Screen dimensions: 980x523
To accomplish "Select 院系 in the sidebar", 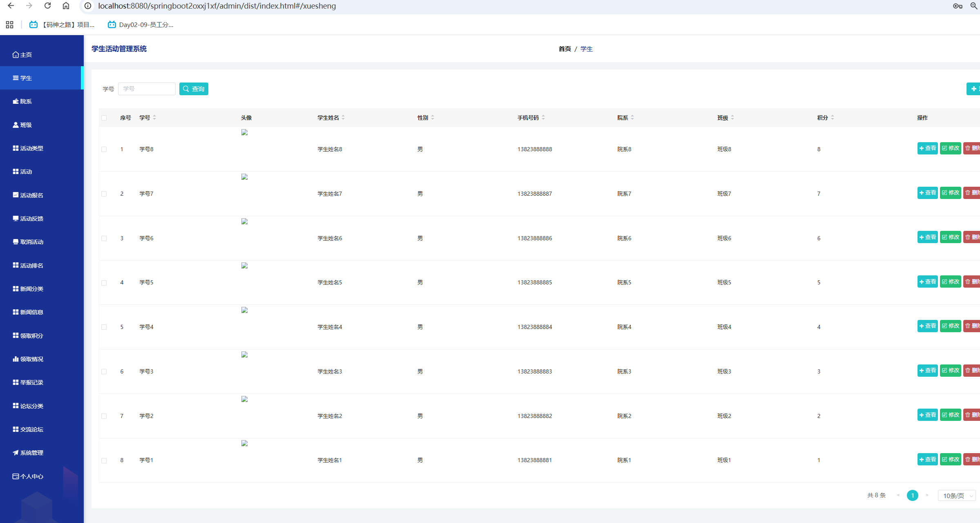I will point(26,101).
